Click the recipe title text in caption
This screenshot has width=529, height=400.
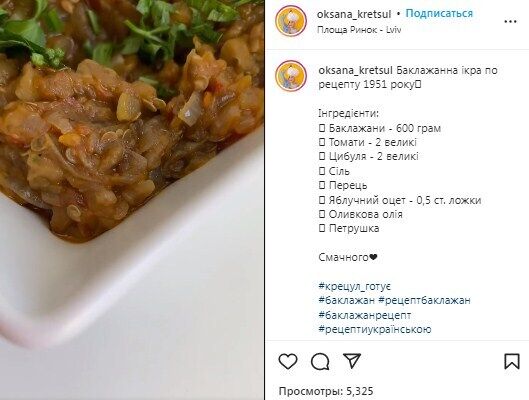click(408, 77)
